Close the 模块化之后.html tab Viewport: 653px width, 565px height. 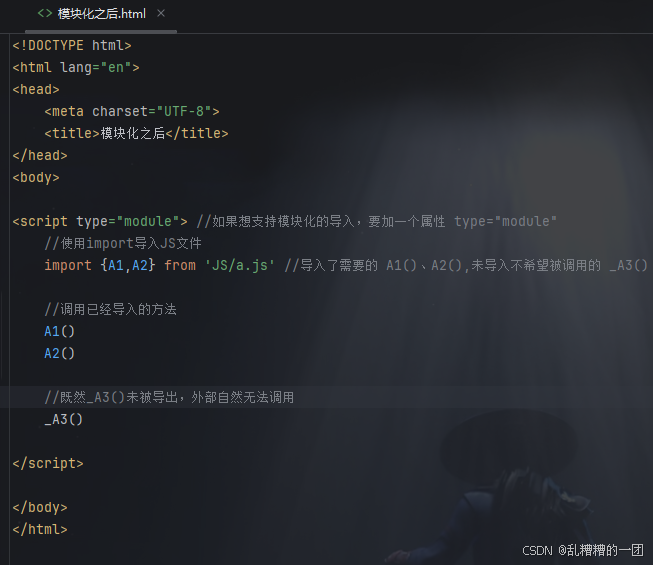pyautogui.click(x=161, y=13)
